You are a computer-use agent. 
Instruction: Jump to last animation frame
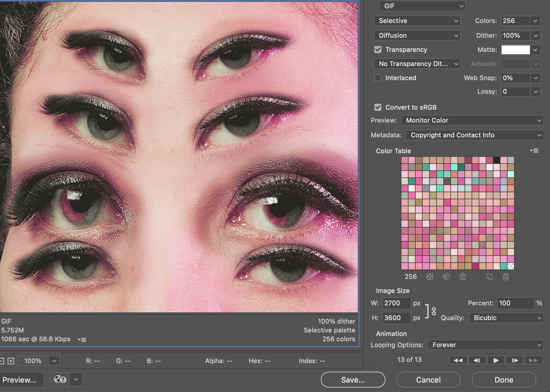pyautogui.click(x=533, y=360)
